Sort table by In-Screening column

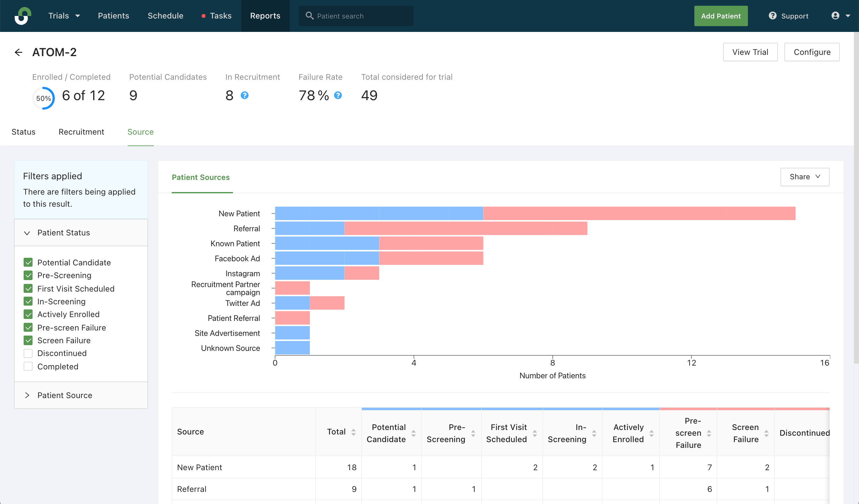click(594, 433)
